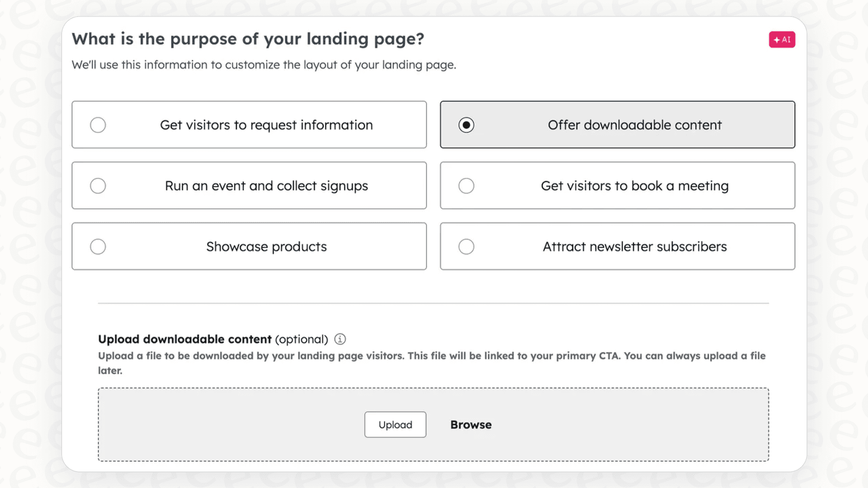Click the "Run an event and collect signups" card

(249, 185)
